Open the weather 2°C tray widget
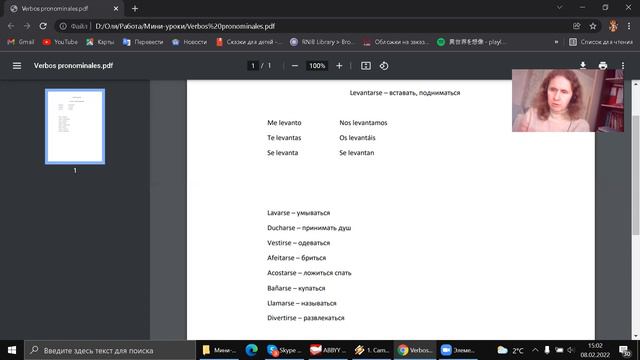The width and height of the screenshot is (640, 360). point(511,350)
